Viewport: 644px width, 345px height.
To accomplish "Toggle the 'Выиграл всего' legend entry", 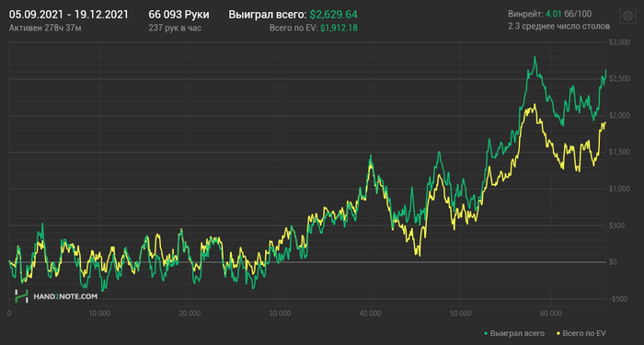I will click(x=513, y=333).
